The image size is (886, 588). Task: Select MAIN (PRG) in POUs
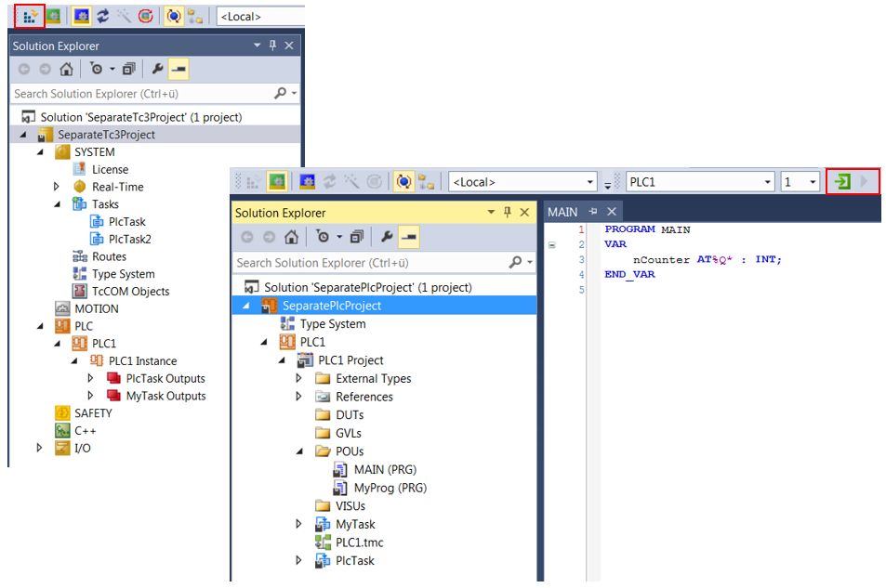(x=385, y=469)
